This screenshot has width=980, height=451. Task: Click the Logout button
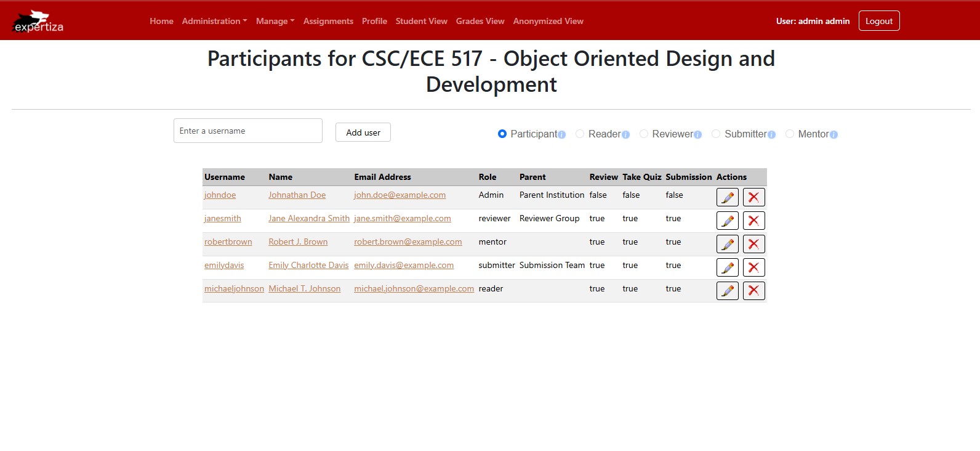tap(878, 21)
